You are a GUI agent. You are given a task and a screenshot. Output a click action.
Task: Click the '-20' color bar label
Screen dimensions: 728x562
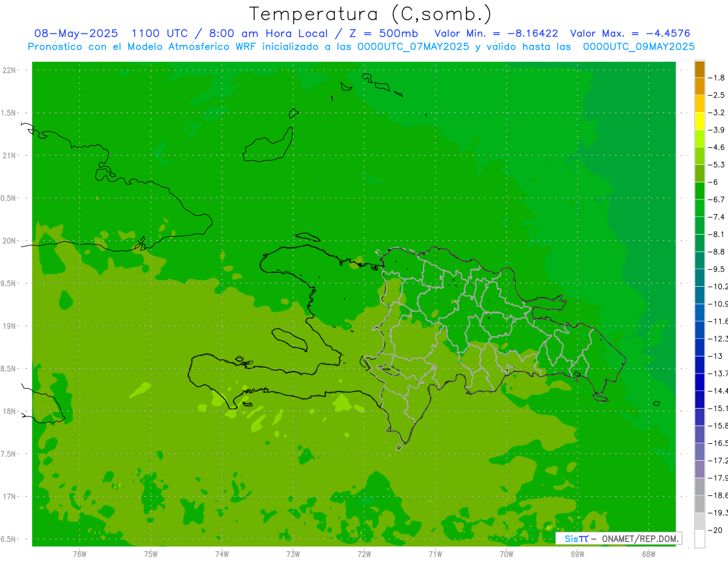[715, 530]
